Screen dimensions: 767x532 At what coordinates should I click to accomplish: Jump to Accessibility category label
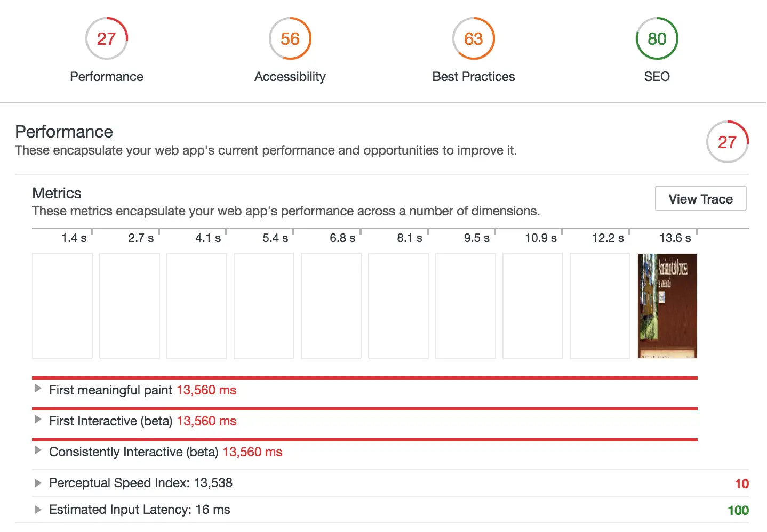[x=290, y=77]
